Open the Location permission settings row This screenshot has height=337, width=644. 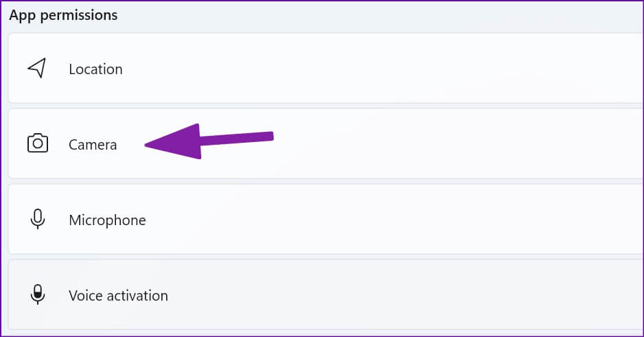[323, 69]
